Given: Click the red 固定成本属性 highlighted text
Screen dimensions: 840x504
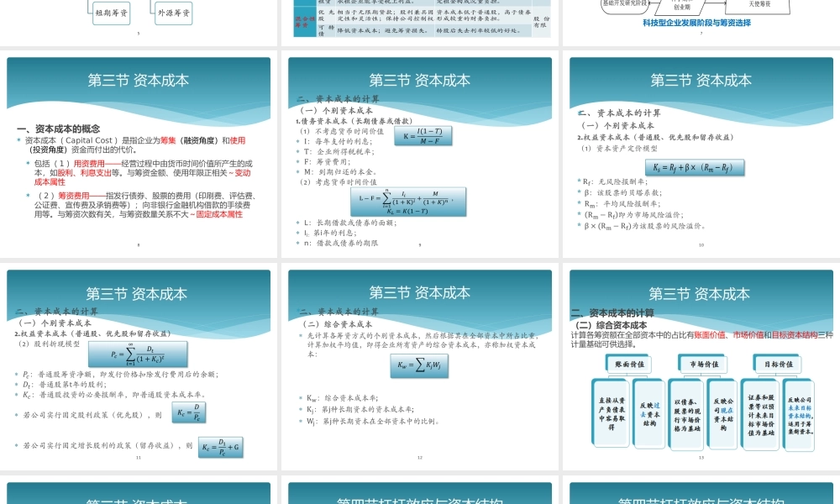Looking at the screenshot, I should pos(218,216).
